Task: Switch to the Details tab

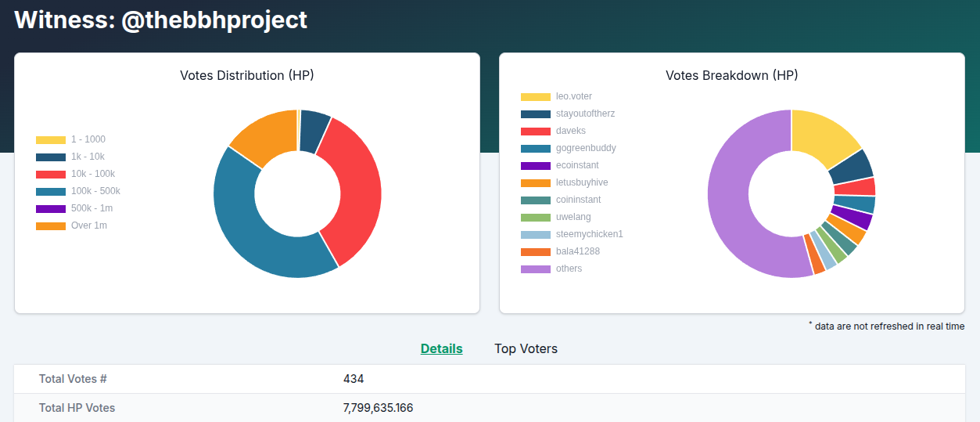Action: tap(441, 348)
